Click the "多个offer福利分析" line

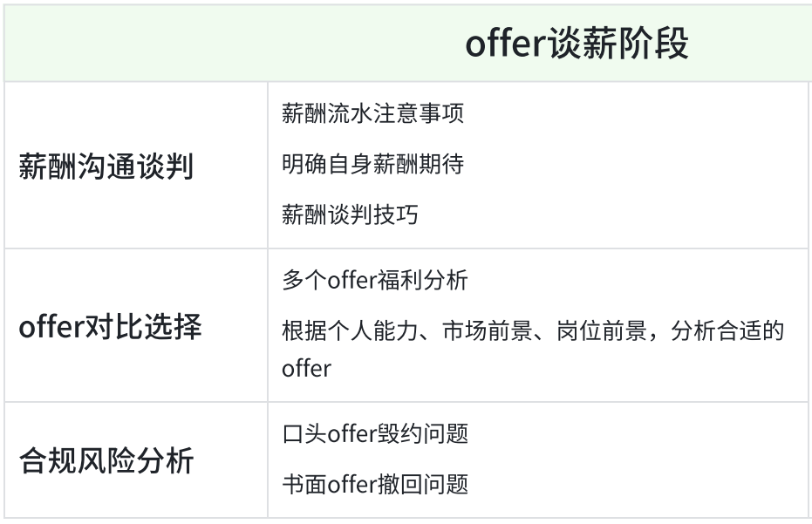pos(374,281)
